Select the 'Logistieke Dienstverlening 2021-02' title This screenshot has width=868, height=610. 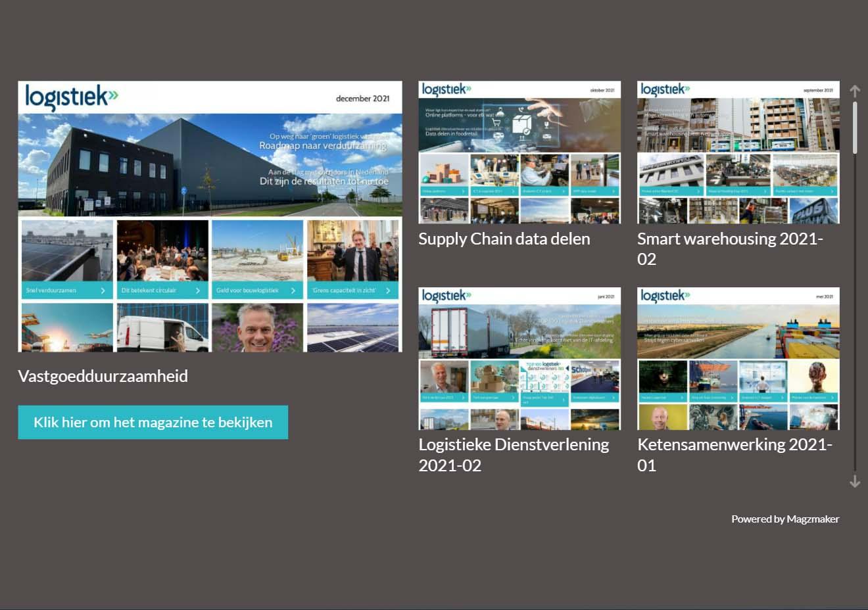[x=514, y=455]
